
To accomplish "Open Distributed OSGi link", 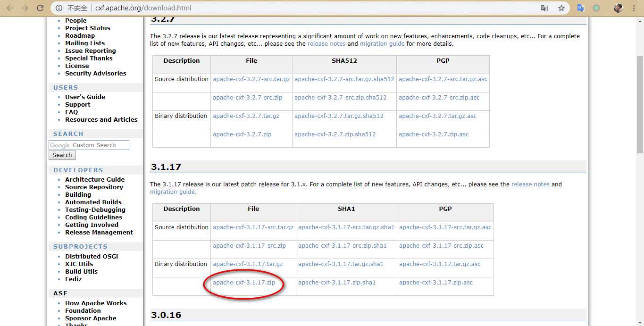I will (92, 256).
